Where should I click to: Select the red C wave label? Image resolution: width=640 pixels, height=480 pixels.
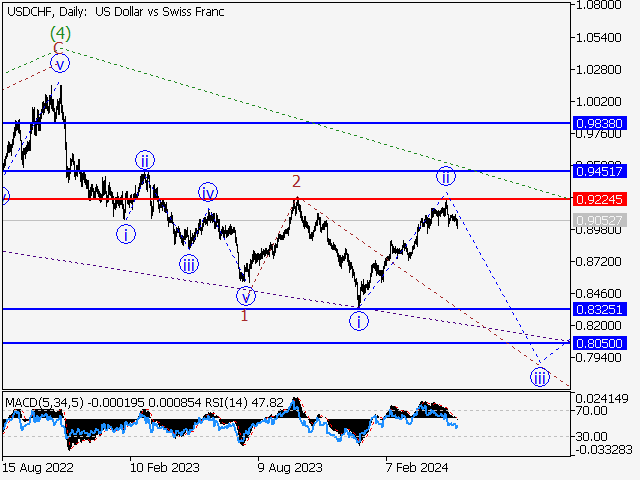pos(58,48)
